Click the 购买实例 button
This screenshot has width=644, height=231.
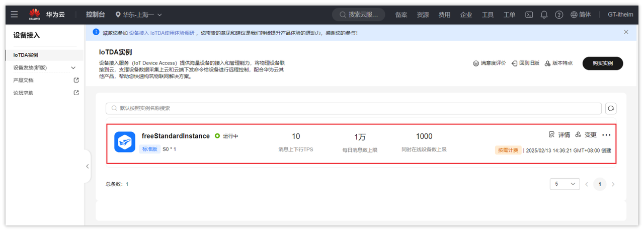(603, 63)
